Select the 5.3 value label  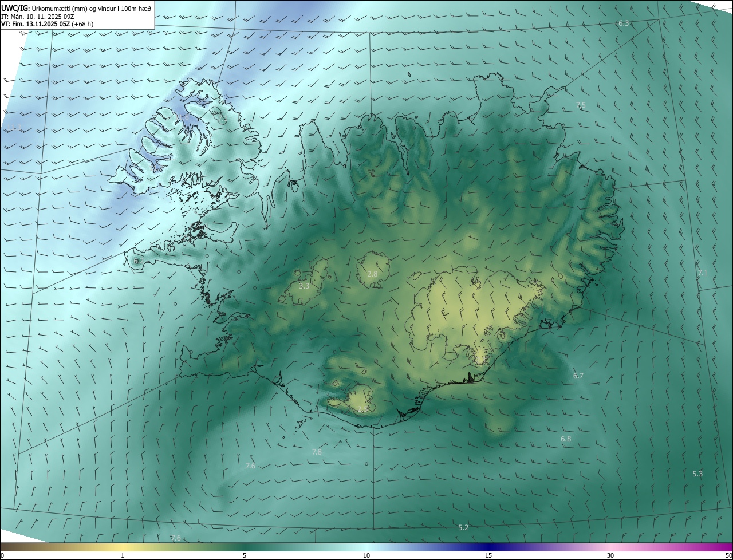[697, 474]
